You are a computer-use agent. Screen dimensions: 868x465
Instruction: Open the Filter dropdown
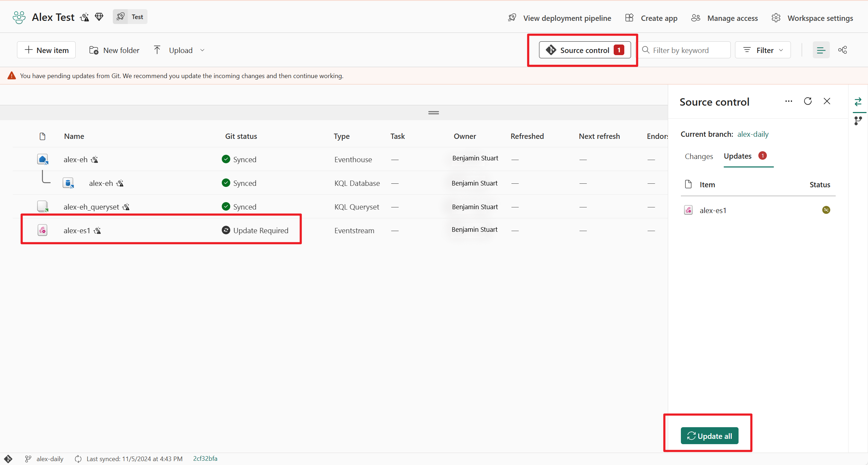tap(763, 50)
